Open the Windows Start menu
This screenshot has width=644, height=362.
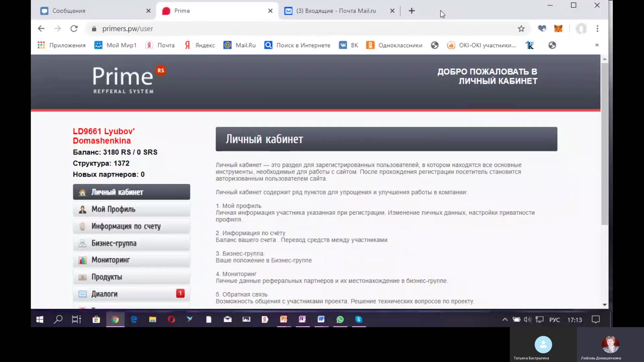point(39,319)
